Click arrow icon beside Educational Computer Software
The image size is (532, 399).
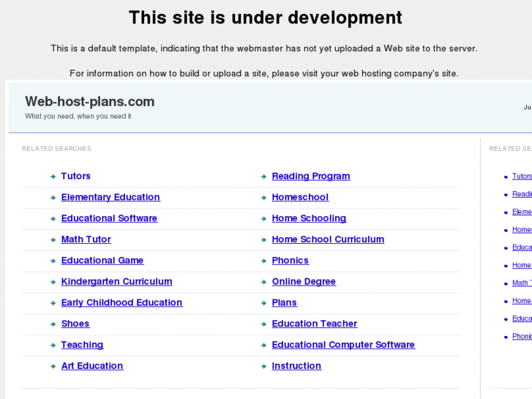pos(263,345)
